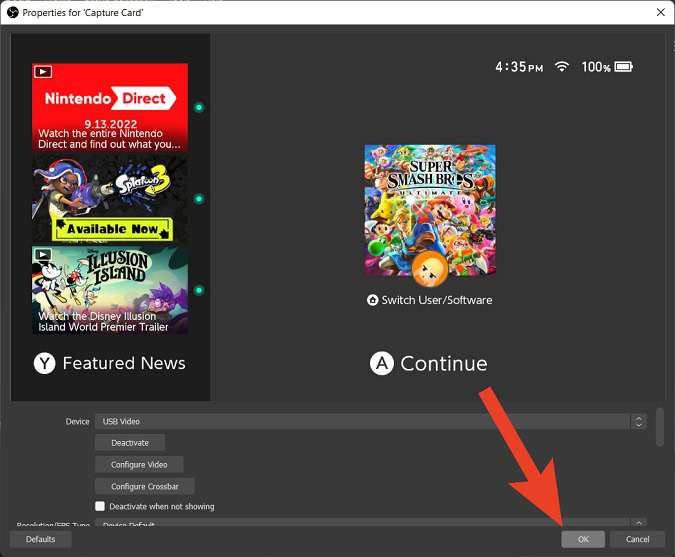Screen dimensions: 675x557
Task: Click the Y button icon beside Featured News
Action: click(44, 364)
